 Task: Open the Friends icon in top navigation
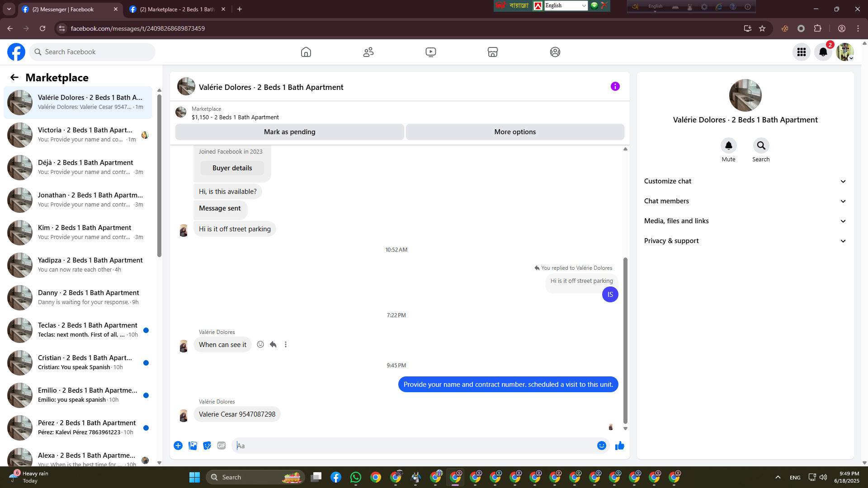point(368,52)
